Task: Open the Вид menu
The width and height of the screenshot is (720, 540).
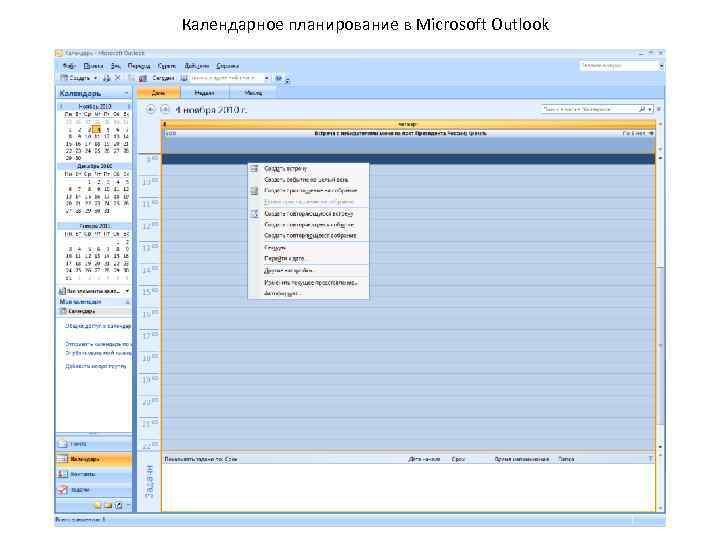Action: coord(115,66)
